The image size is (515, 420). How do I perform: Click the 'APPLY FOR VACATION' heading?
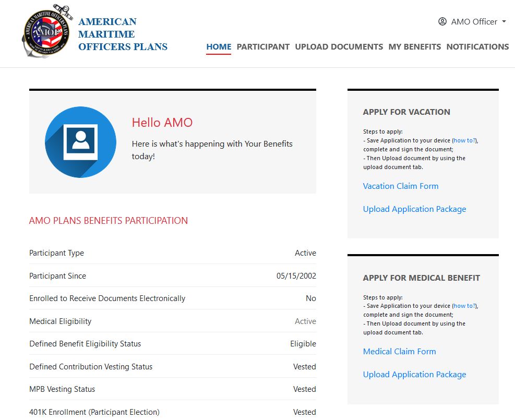click(406, 112)
